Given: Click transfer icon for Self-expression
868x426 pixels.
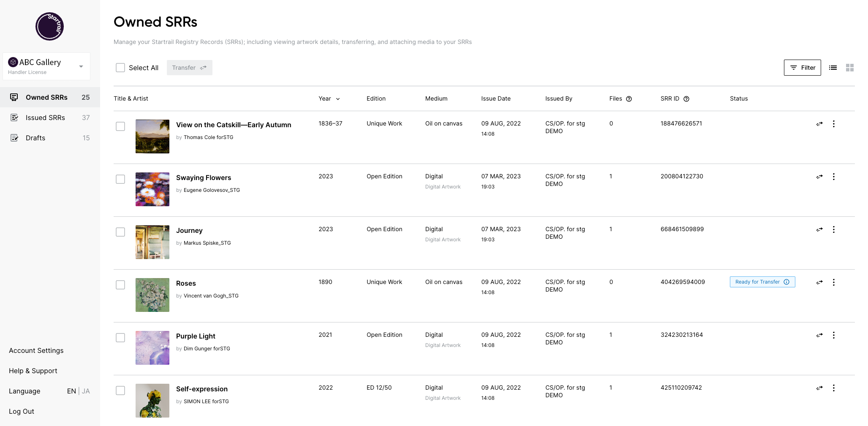Looking at the screenshot, I should 819,388.
